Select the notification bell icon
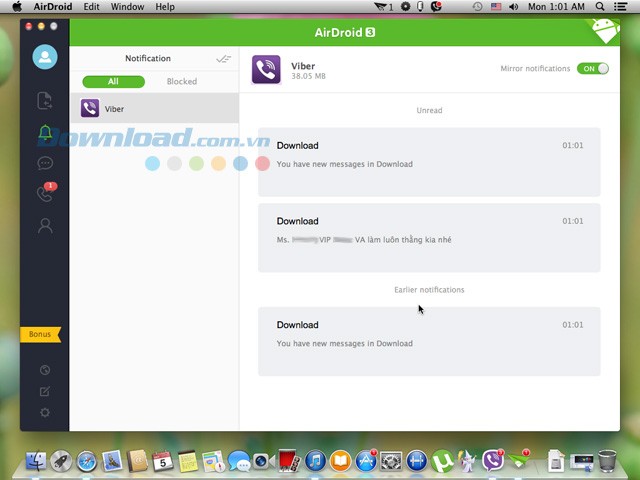Viewport: 640px width, 480px height. pyautogui.click(x=44, y=132)
